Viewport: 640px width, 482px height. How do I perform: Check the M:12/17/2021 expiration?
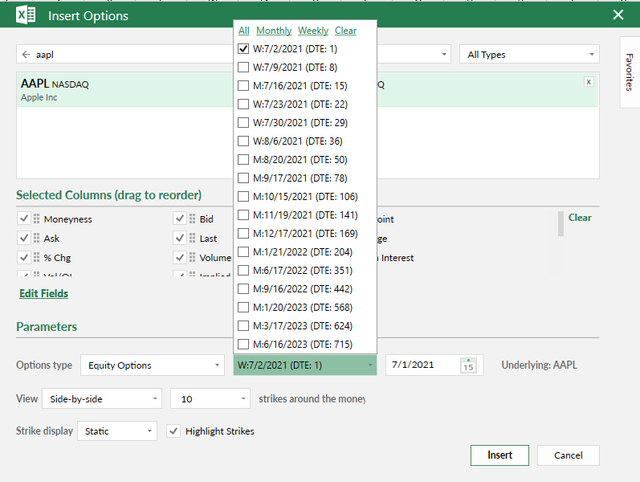(243, 233)
